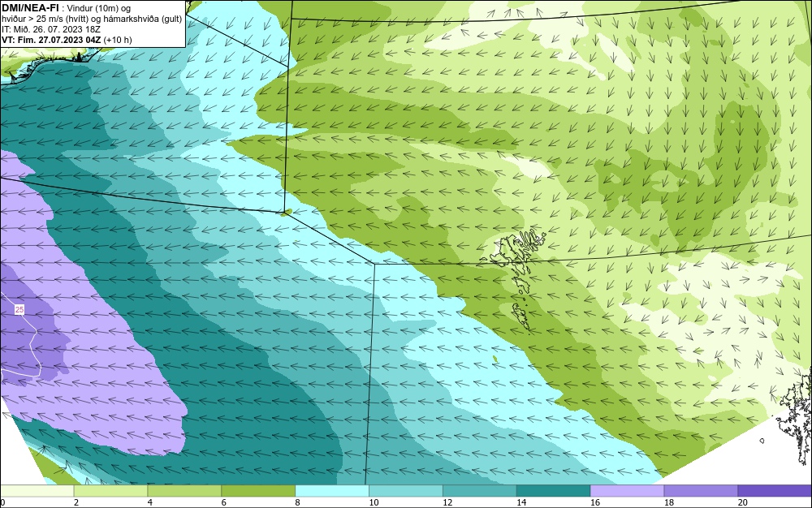Click the 2–4 m/s light green legend swatch

(110, 491)
